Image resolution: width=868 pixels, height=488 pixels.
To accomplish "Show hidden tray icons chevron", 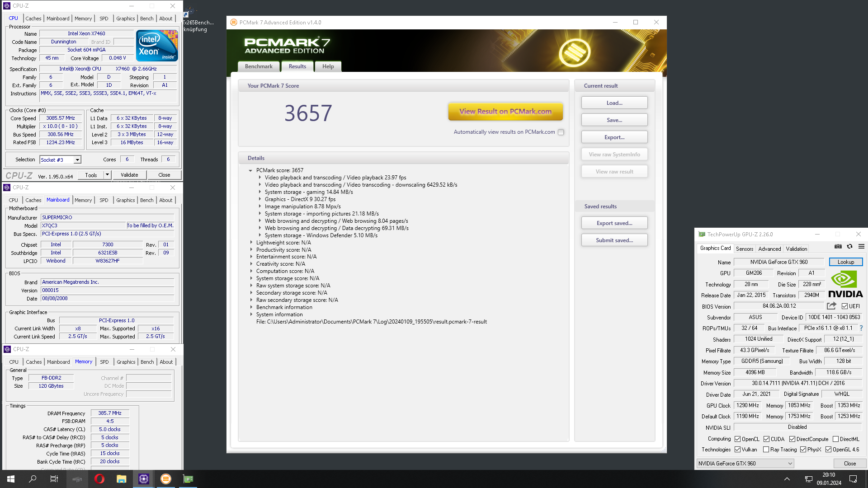I will (x=787, y=479).
